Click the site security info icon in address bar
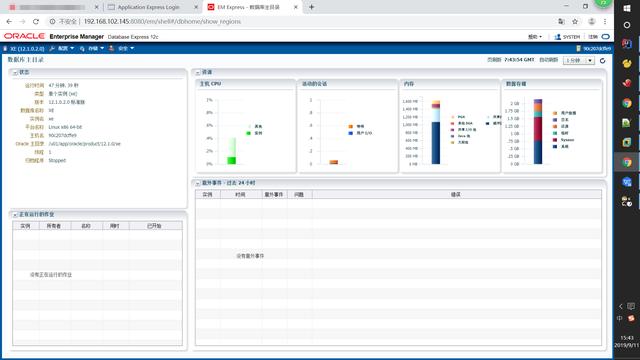640x360 pixels. (x=52, y=21)
